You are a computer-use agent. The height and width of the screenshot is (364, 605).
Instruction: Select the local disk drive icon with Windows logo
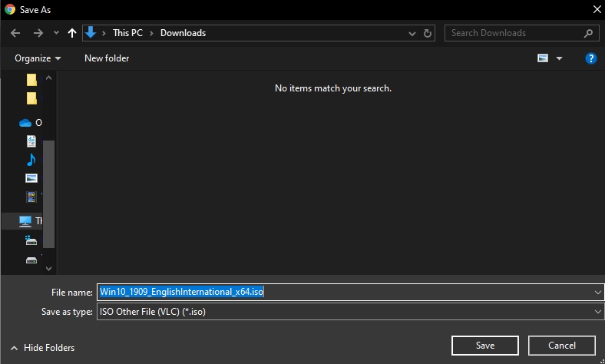tap(31, 241)
